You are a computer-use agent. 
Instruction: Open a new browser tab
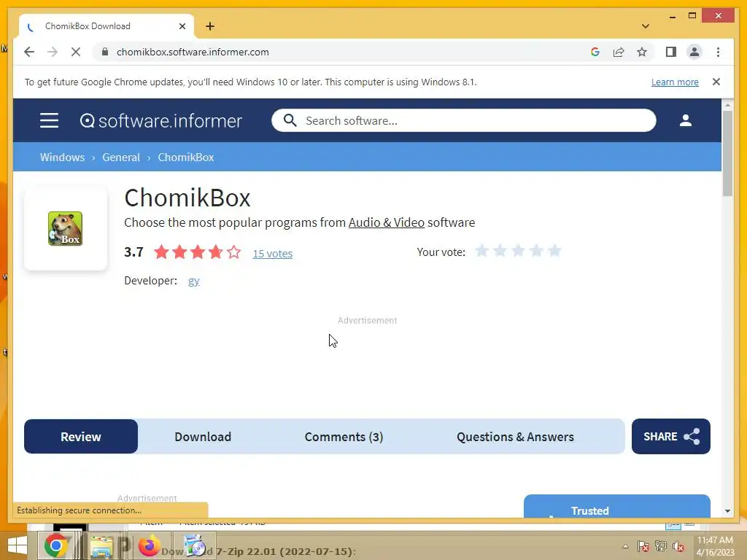(210, 26)
